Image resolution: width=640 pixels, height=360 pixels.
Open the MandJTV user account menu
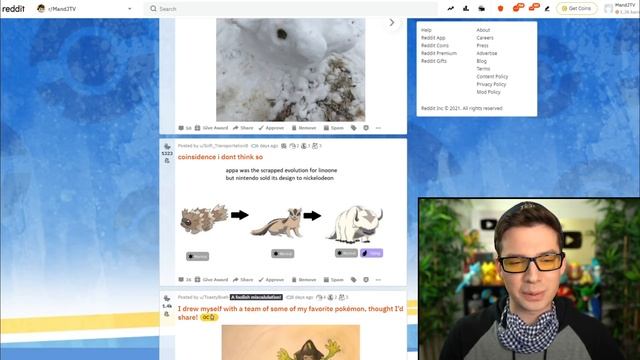[x=622, y=9]
